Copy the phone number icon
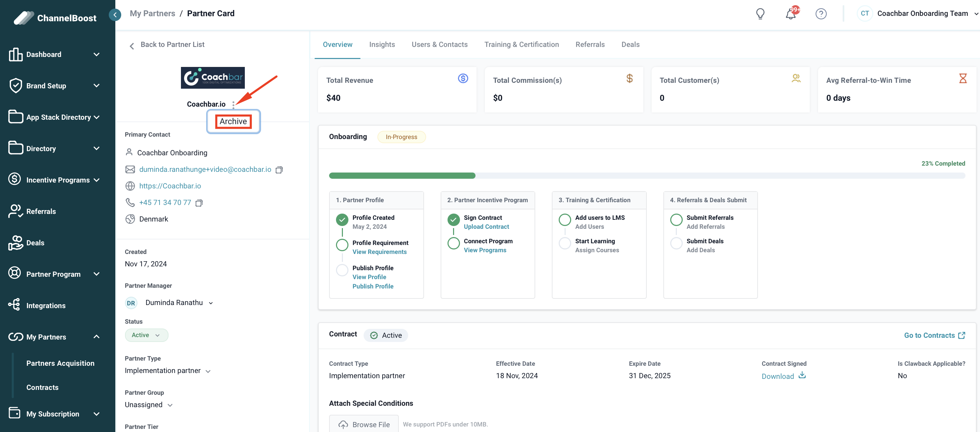Screen dimensions: 980x432 coord(199,203)
